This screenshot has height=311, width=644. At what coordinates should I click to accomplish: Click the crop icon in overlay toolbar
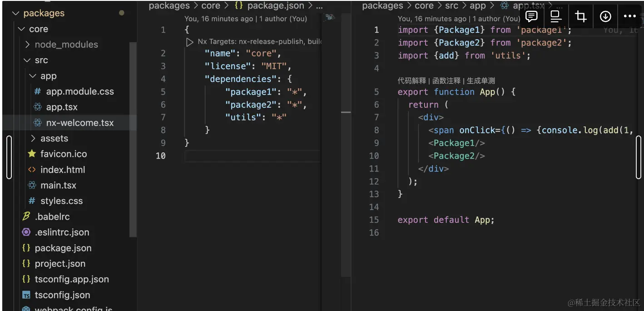pos(580,17)
